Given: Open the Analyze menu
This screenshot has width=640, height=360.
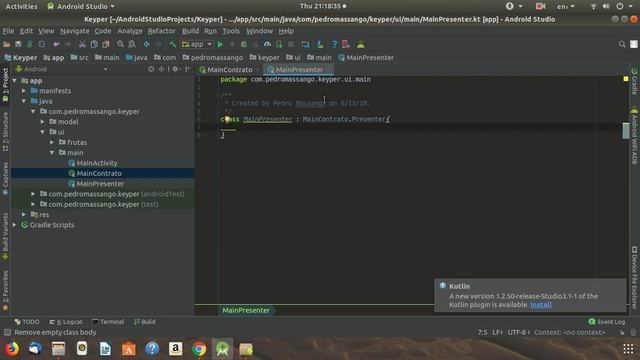Looking at the screenshot, I should pos(130,31).
